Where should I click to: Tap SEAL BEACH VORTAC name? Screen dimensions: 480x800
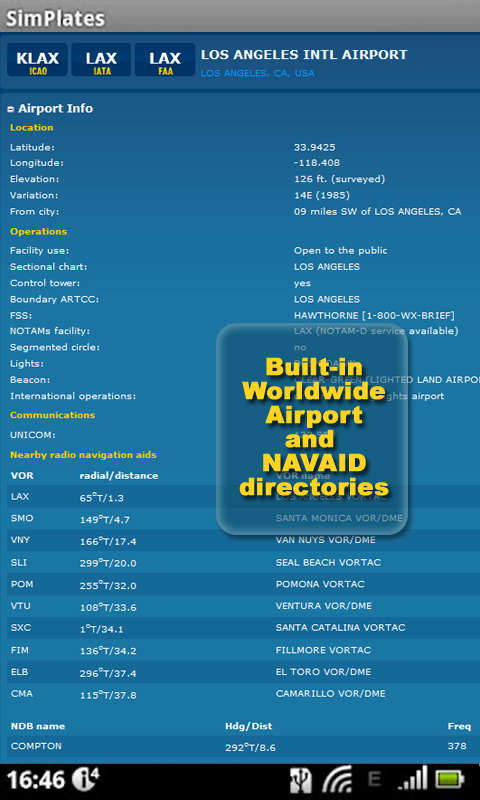[x=329, y=562]
